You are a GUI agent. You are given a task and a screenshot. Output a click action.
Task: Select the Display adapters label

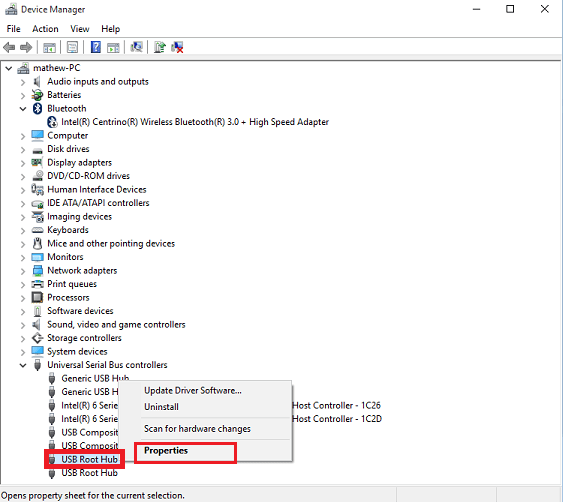pos(79,162)
